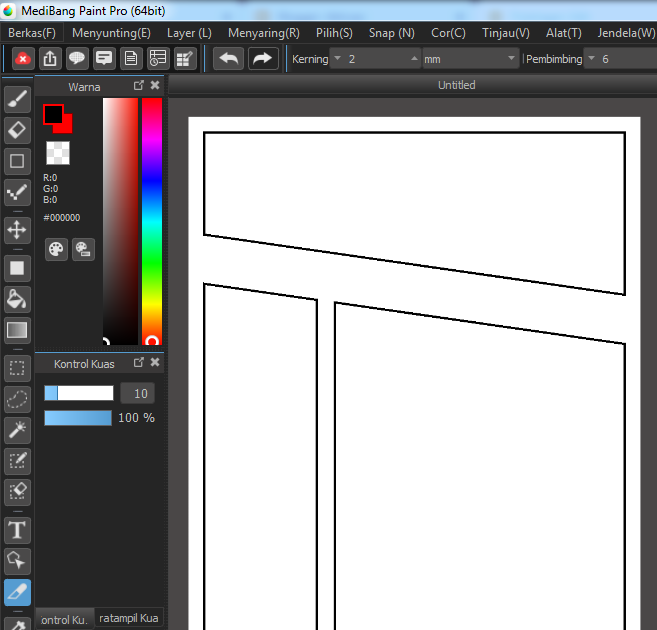Select the transparent color swatch

pyautogui.click(x=58, y=153)
